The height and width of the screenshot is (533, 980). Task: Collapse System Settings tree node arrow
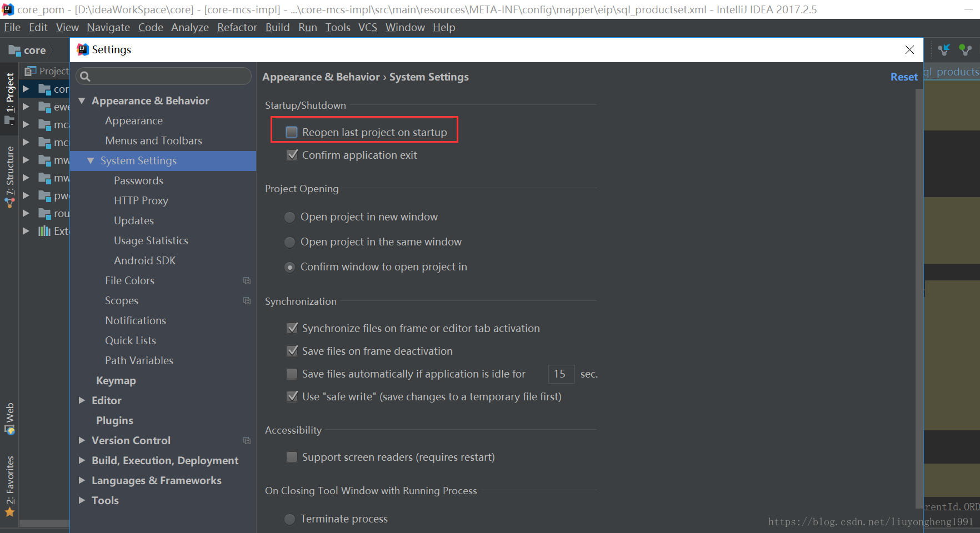(91, 160)
